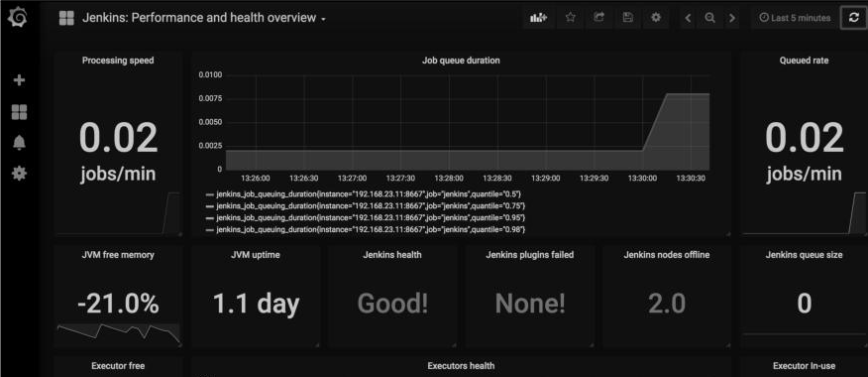Open the Jenkins health panel title menu

392,255
